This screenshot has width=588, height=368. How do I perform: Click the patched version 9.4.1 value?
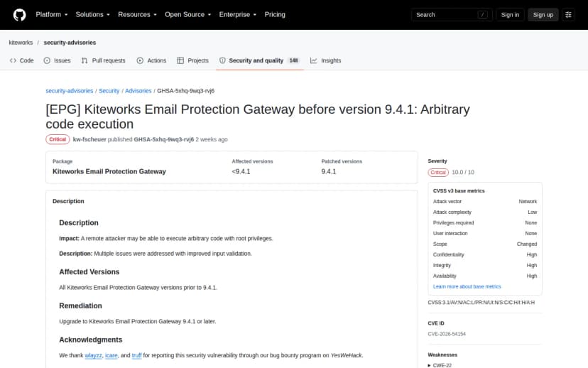329,171
